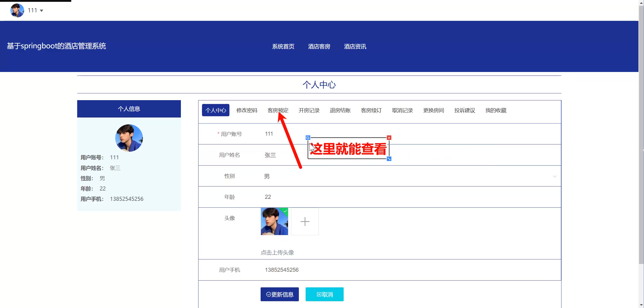The image size is (644, 308).
Task: Open the 111 user dropdown arrow
Action: point(42,11)
